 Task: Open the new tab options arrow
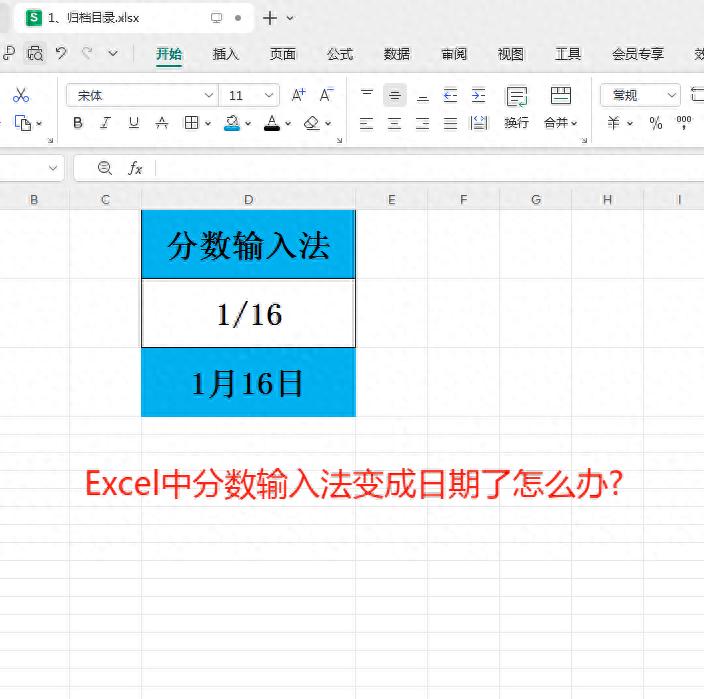coord(290,18)
